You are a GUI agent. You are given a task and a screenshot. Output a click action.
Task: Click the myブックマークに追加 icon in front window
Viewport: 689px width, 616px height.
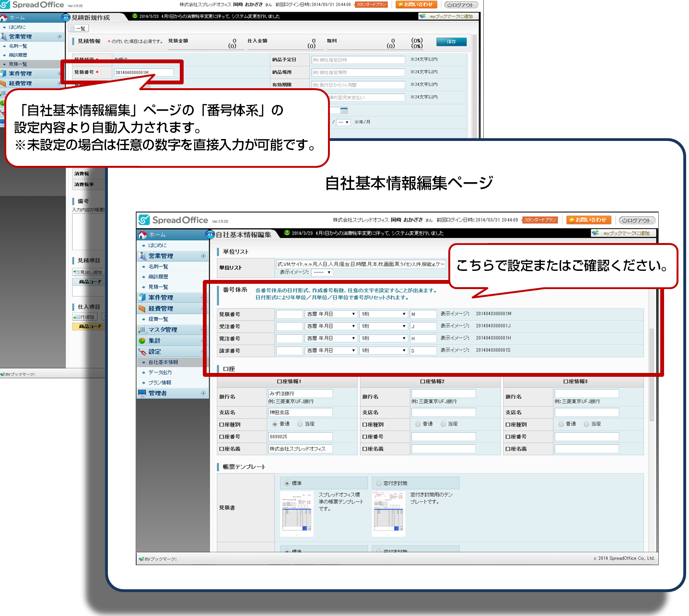(596, 233)
